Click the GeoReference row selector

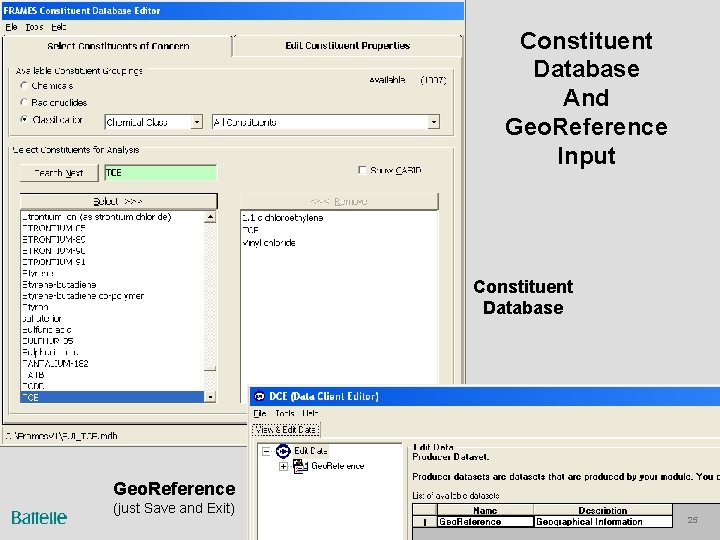click(424, 522)
